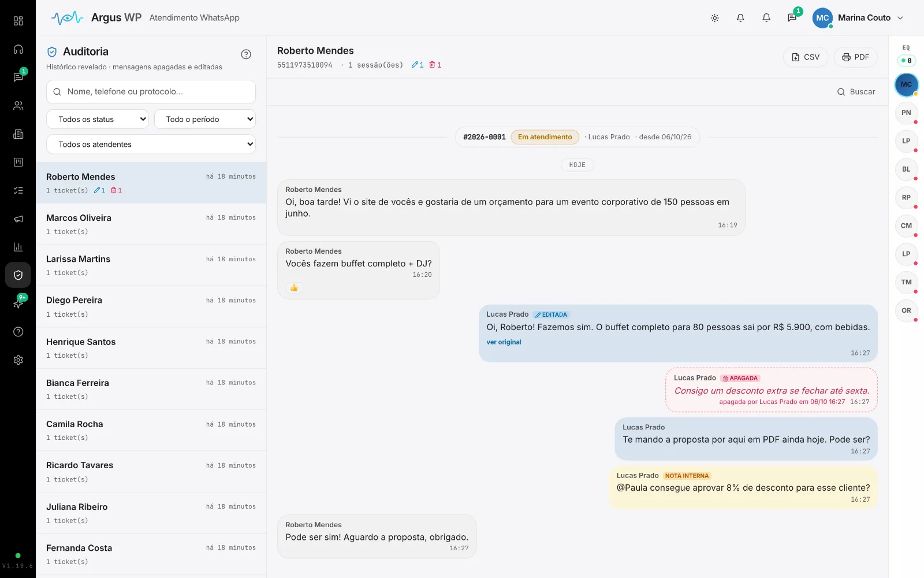The height and width of the screenshot is (578, 924).
Task: Open the settings gear in sidebar
Action: 18,360
